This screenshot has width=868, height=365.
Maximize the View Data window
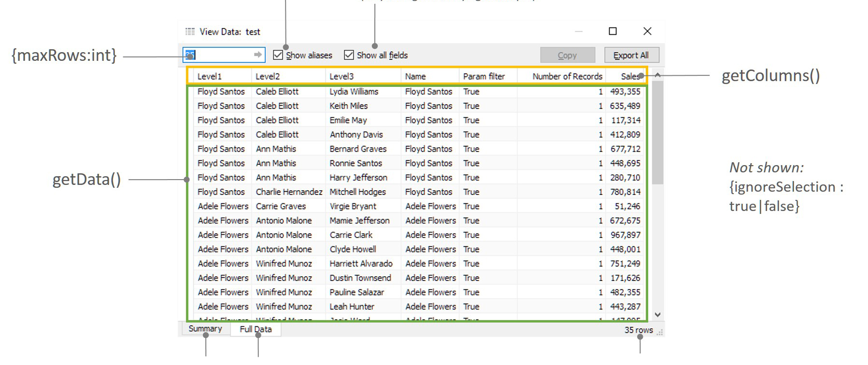pyautogui.click(x=612, y=31)
